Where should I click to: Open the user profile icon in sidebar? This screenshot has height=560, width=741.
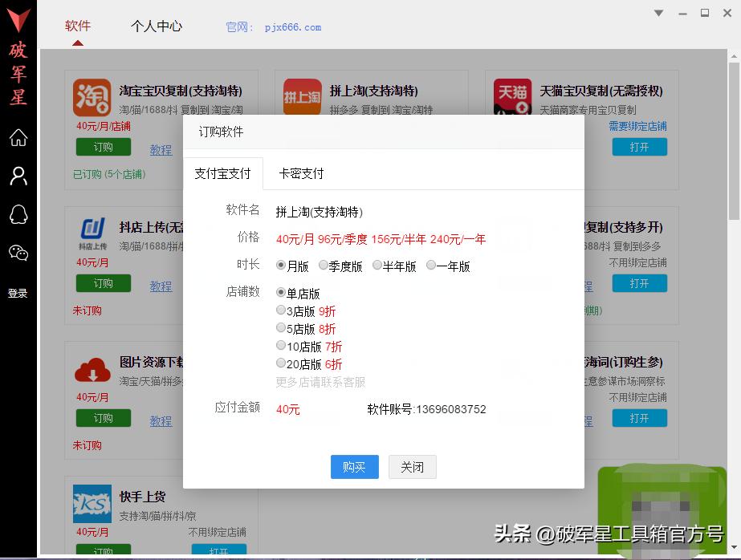(18, 175)
